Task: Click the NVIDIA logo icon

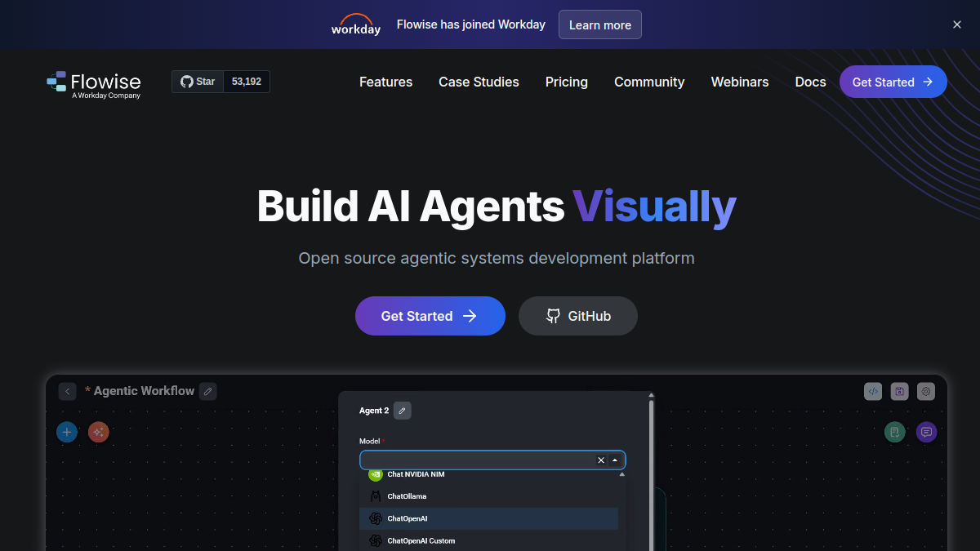Action: click(376, 475)
